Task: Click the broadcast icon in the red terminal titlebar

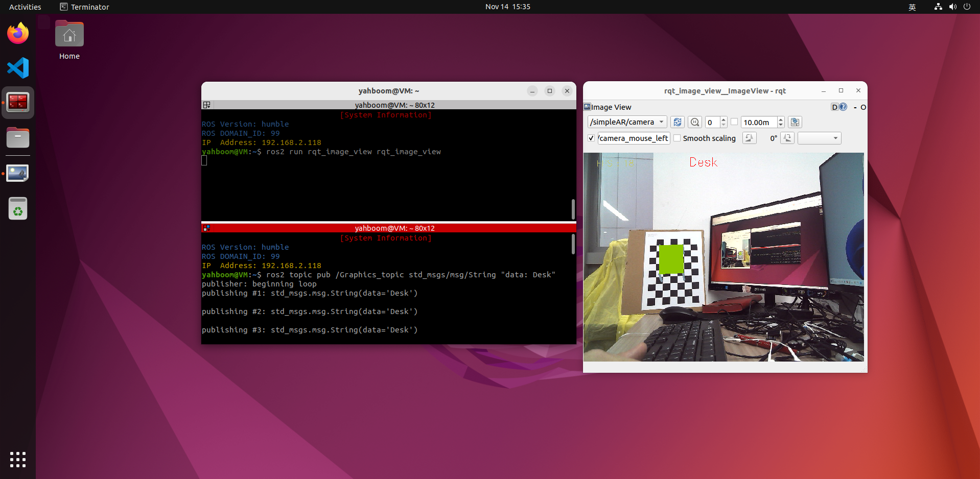Action: point(207,228)
